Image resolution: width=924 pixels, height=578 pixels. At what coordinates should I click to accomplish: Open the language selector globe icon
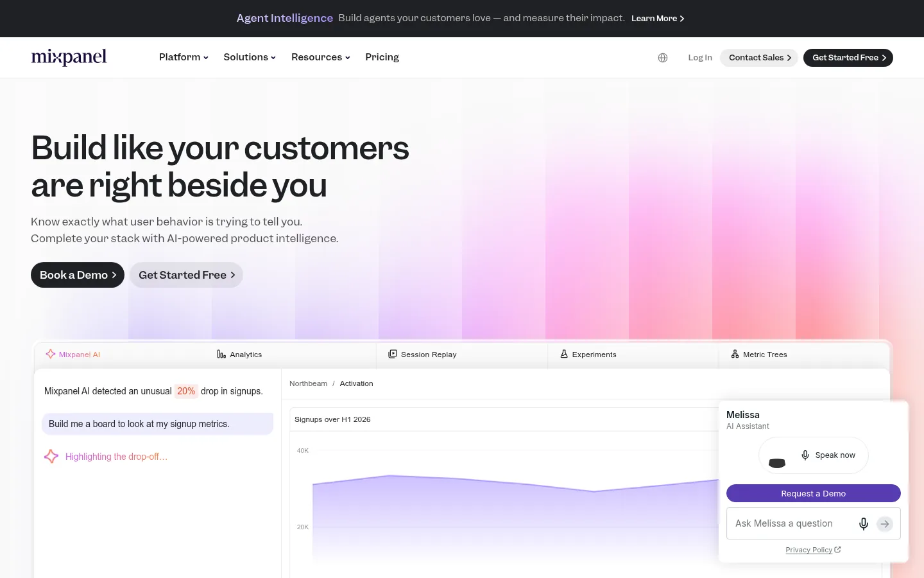[663, 58]
